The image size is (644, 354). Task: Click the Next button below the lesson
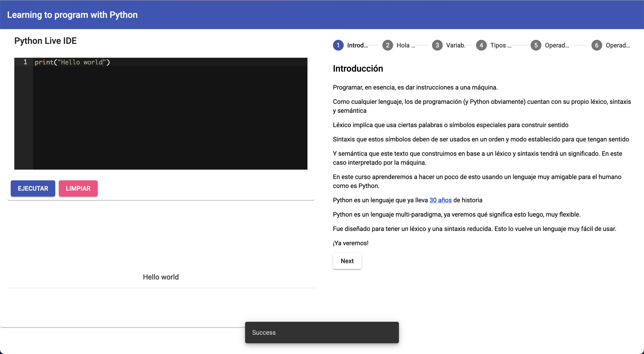(x=347, y=261)
